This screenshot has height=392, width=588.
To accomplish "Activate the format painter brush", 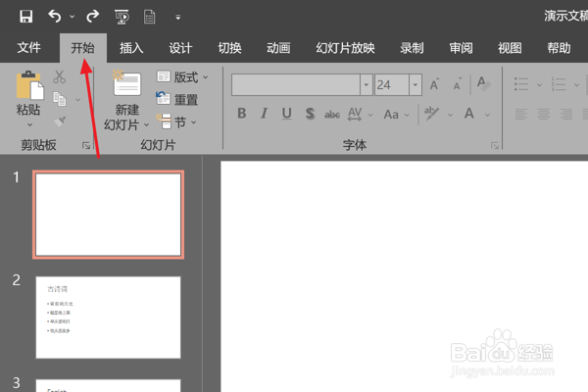I will coord(60,122).
